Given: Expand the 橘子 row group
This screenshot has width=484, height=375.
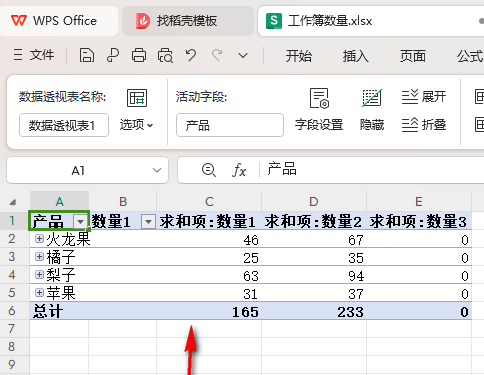Looking at the screenshot, I should click(39, 257).
